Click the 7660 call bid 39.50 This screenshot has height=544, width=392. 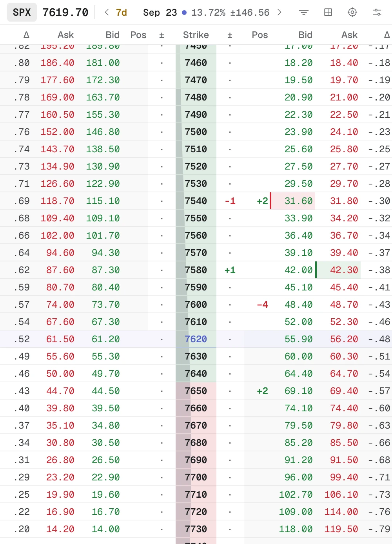(106, 408)
